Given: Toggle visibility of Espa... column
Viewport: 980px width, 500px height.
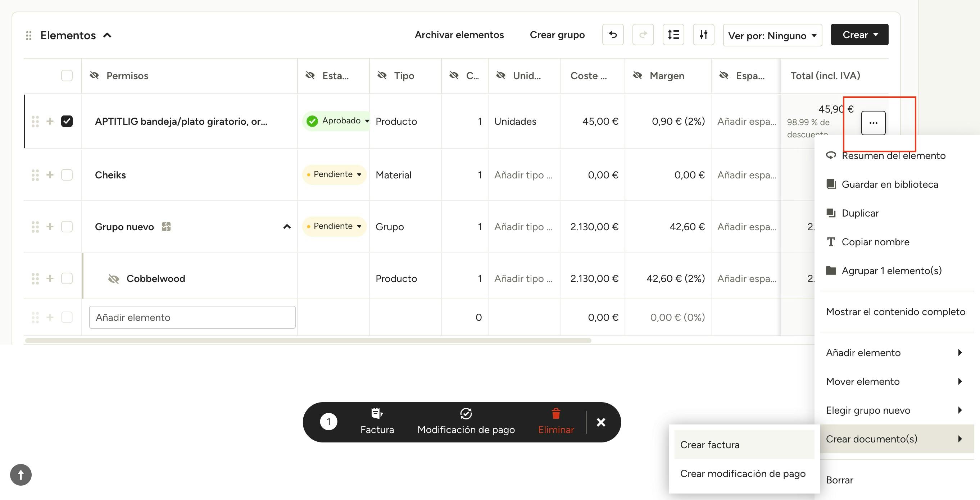Looking at the screenshot, I should [x=724, y=75].
